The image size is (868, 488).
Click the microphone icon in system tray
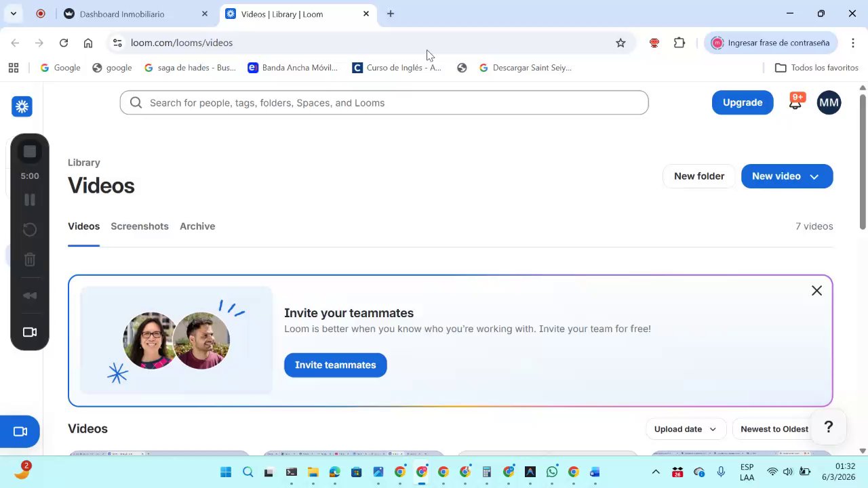(721, 472)
